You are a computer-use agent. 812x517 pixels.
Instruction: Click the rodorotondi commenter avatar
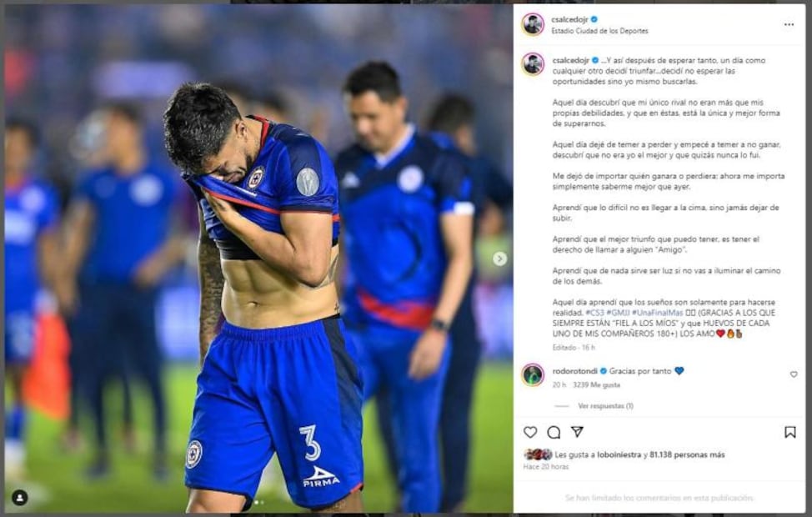pyautogui.click(x=533, y=374)
